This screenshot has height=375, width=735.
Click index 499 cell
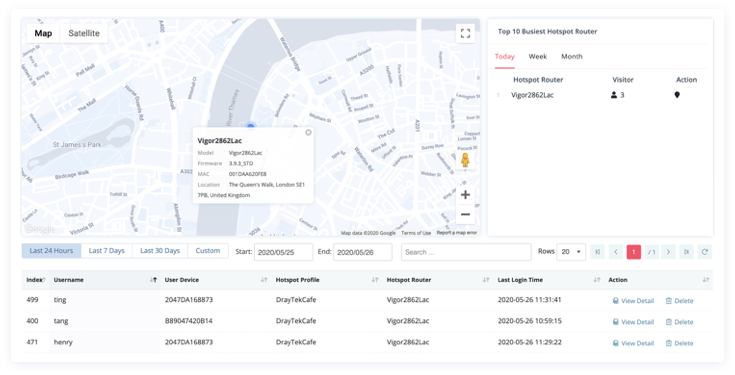(x=32, y=300)
